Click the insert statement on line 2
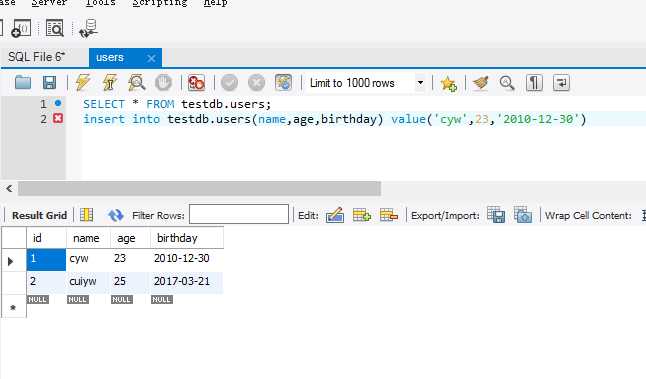This screenshot has height=379, width=646. pos(335,119)
